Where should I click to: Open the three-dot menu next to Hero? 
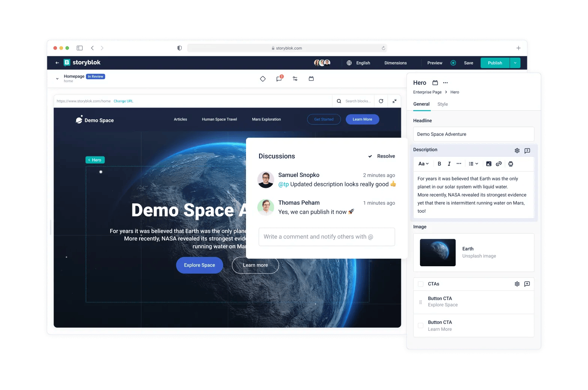click(x=445, y=83)
